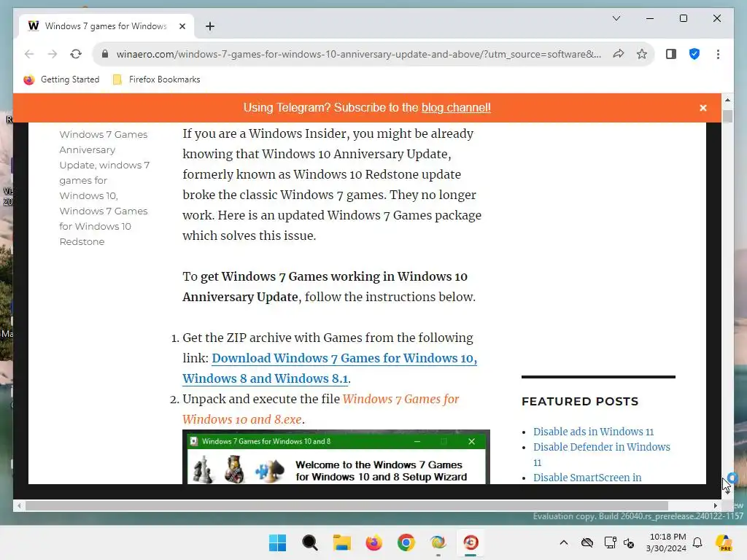The image size is (747, 560).
Task: Click the red active app taskbar icon
Action: [x=471, y=542]
